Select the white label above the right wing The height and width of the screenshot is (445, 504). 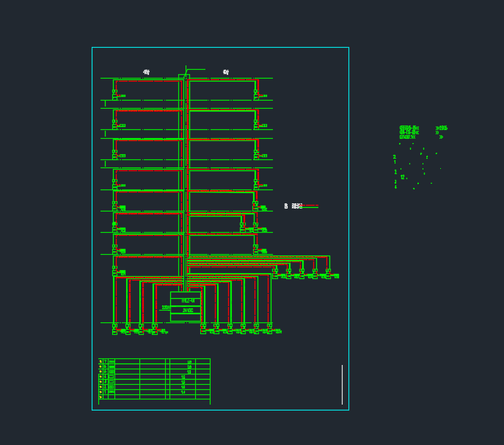[226, 72]
